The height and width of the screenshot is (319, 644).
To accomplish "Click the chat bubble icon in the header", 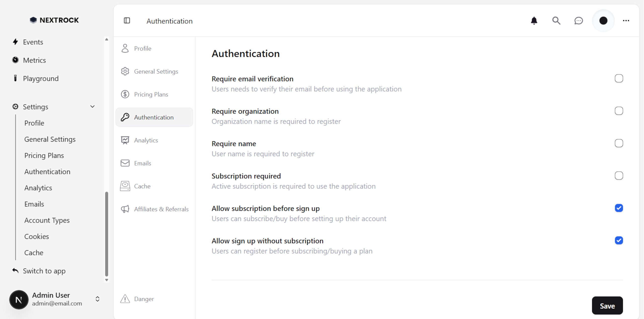I will coord(579,21).
